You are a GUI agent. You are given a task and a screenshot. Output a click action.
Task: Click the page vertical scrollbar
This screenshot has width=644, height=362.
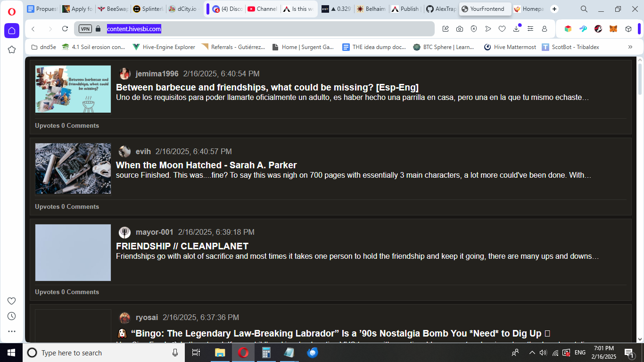click(x=640, y=79)
